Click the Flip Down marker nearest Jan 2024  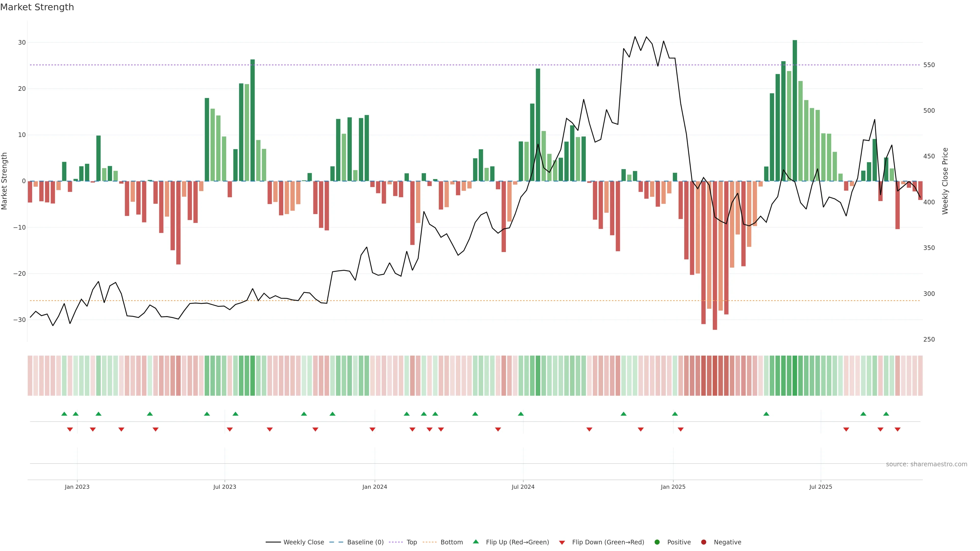click(x=372, y=429)
